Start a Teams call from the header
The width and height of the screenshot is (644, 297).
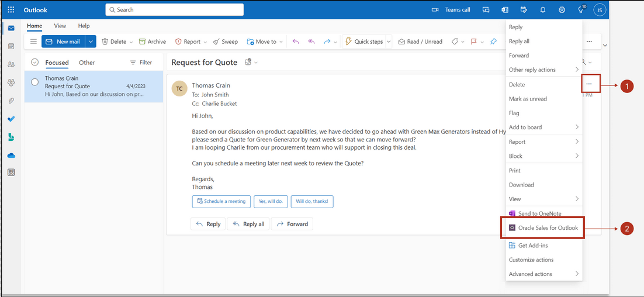pos(451,9)
